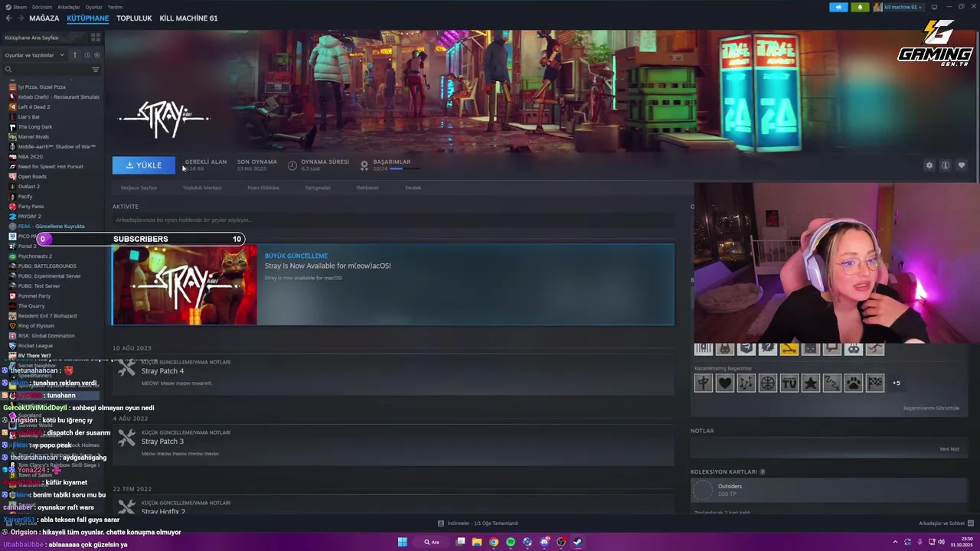The width and height of the screenshot is (980, 551).
Task: Select the heart achievement badge
Action: [x=725, y=383]
